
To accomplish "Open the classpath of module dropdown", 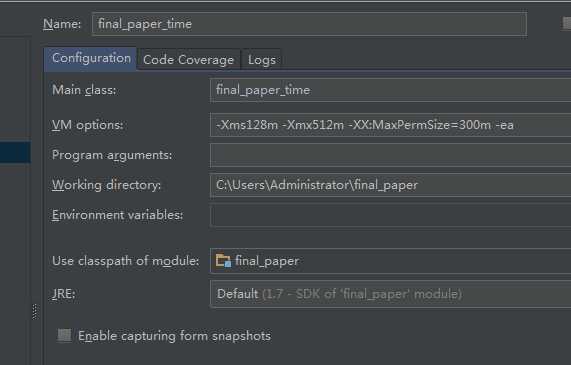I will pyautogui.click(x=390, y=261).
